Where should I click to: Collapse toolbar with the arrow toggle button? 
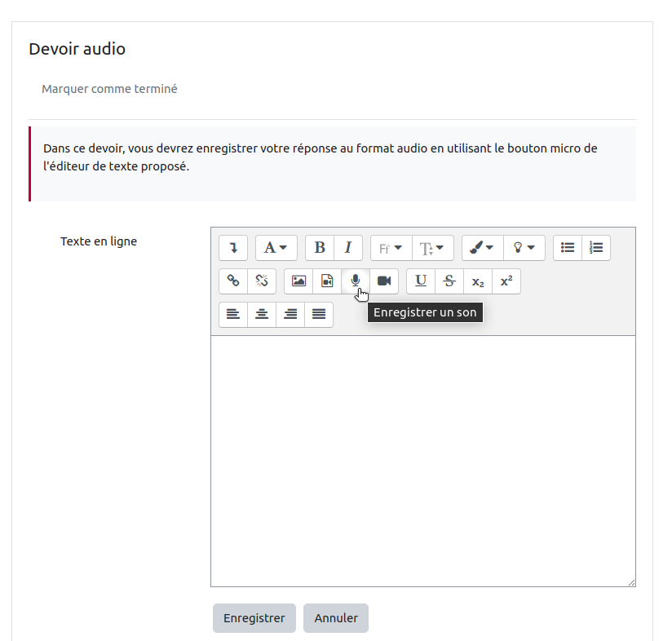coord(233,247)
